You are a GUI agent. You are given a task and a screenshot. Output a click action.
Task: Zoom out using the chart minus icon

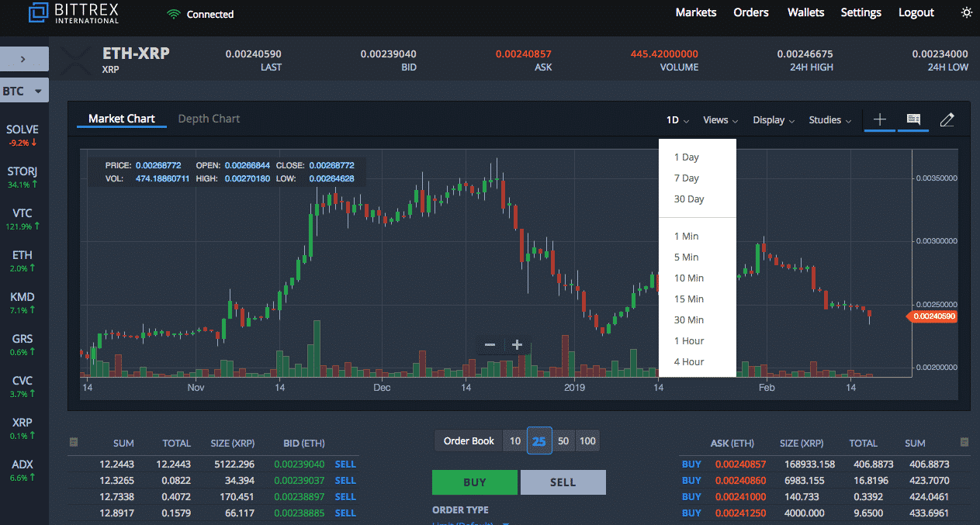coord(490,344)
